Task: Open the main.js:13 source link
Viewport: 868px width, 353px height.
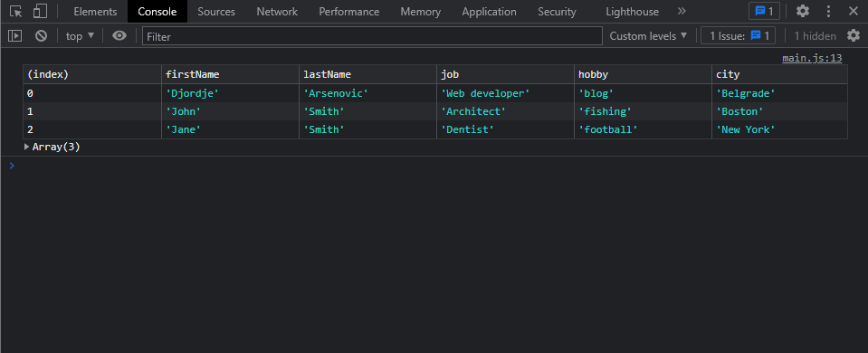Action: pos(812,58)
